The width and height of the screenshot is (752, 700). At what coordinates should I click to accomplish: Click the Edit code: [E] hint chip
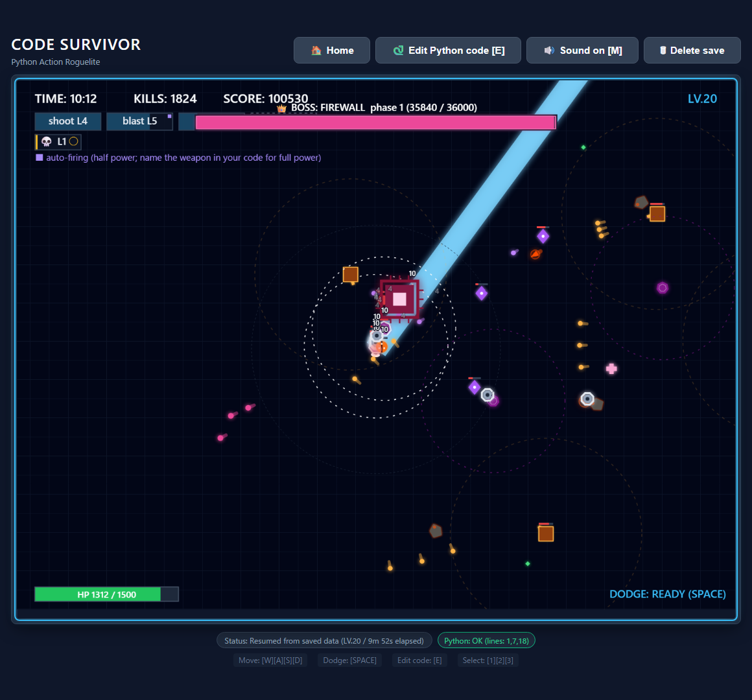click(x=419, y=660)
